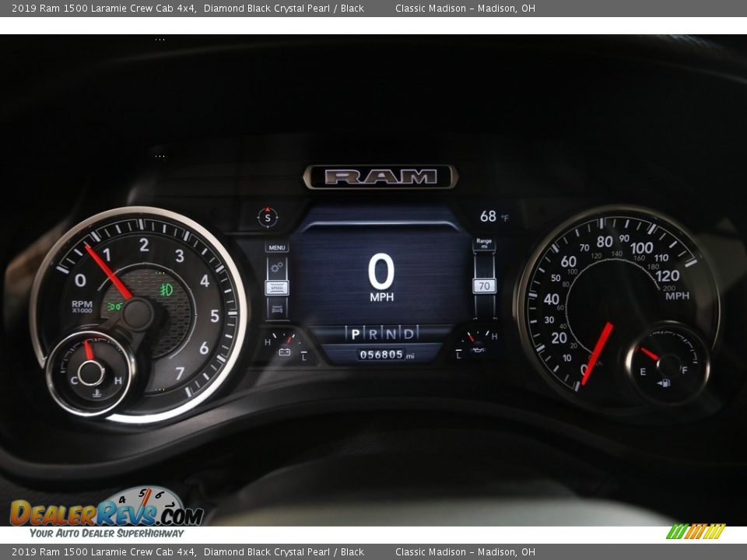Click the DealerRevs.com logo
Image resolution: width=747 pixels, height=560 pixels.
pos(107,512)
